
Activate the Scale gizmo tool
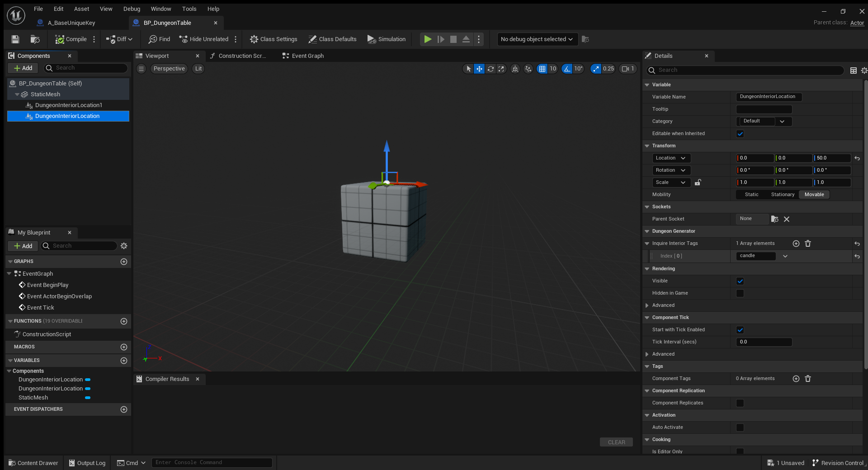501,69
